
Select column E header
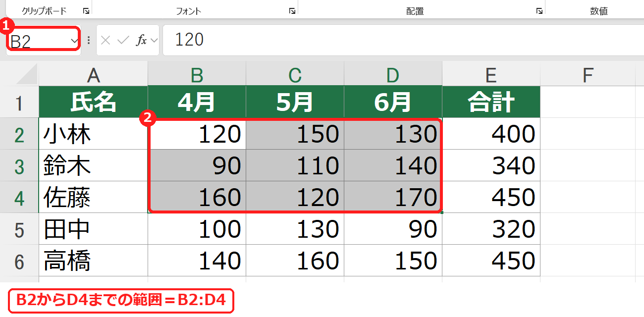coord(491,74)
